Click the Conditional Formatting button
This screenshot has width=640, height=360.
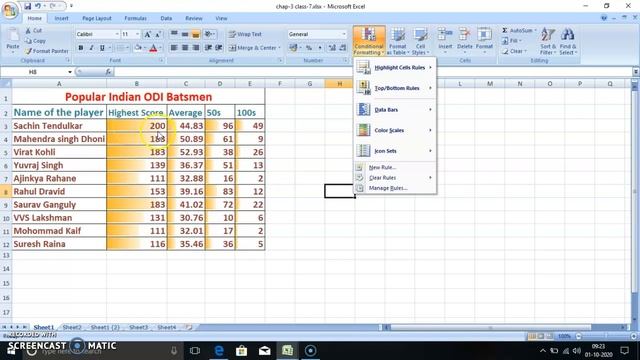coord(369,41)
